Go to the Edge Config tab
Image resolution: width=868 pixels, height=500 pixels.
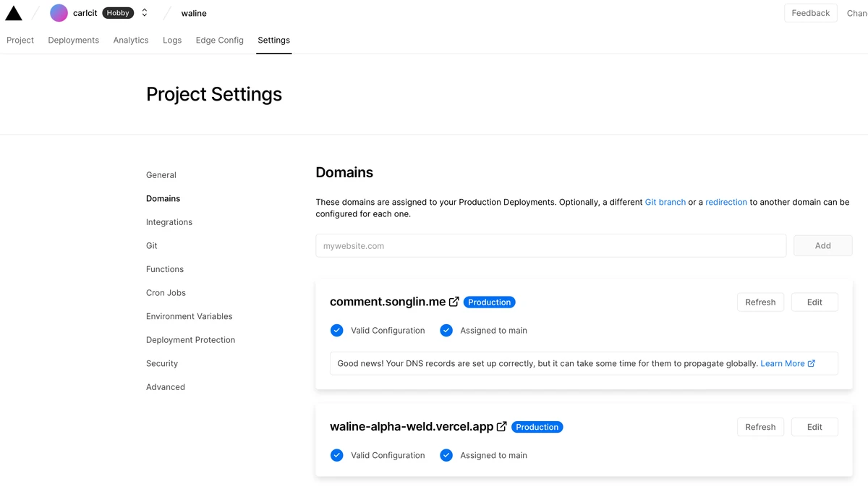(x=220, y=41)
